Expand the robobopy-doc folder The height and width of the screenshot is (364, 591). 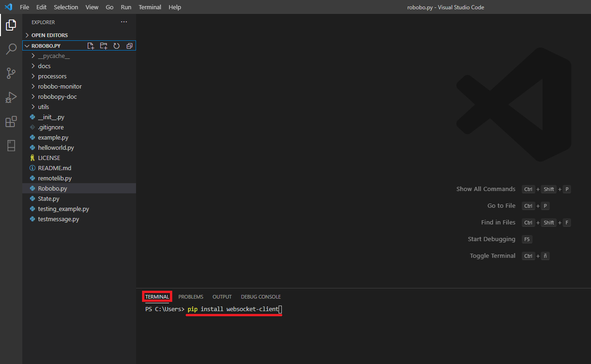point(79,97)
